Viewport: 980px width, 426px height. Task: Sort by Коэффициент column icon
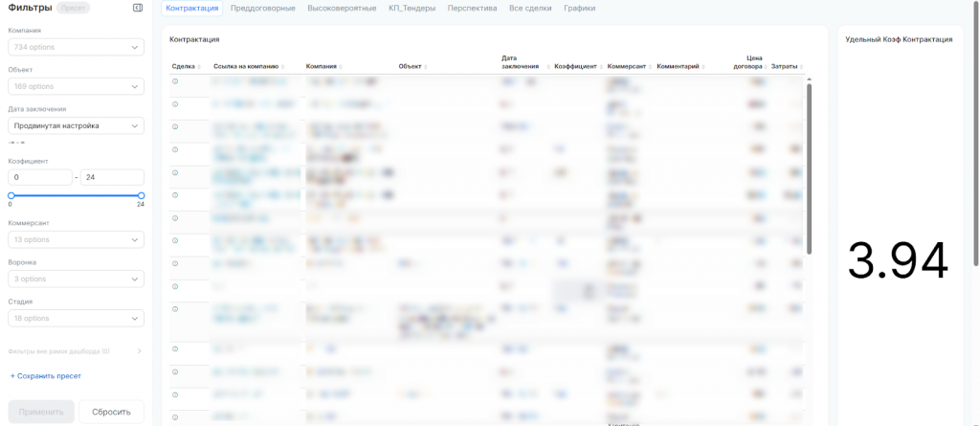[x=602, y=67]
